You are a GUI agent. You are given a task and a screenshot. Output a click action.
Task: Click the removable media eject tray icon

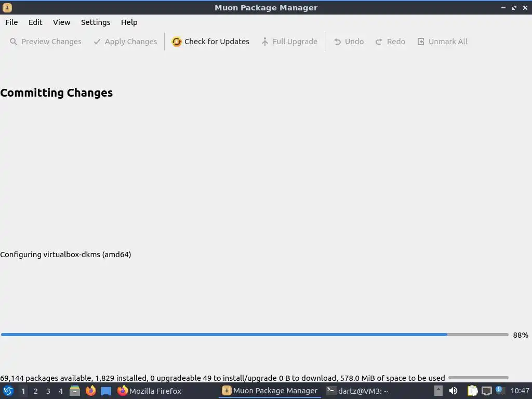(x=438, y=391)
